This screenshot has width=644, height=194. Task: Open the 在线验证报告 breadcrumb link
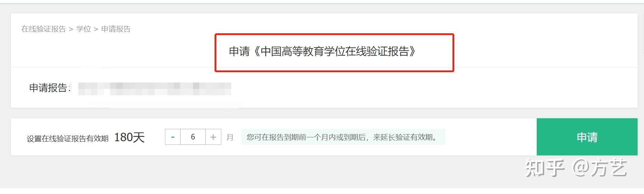click(44, 29)
